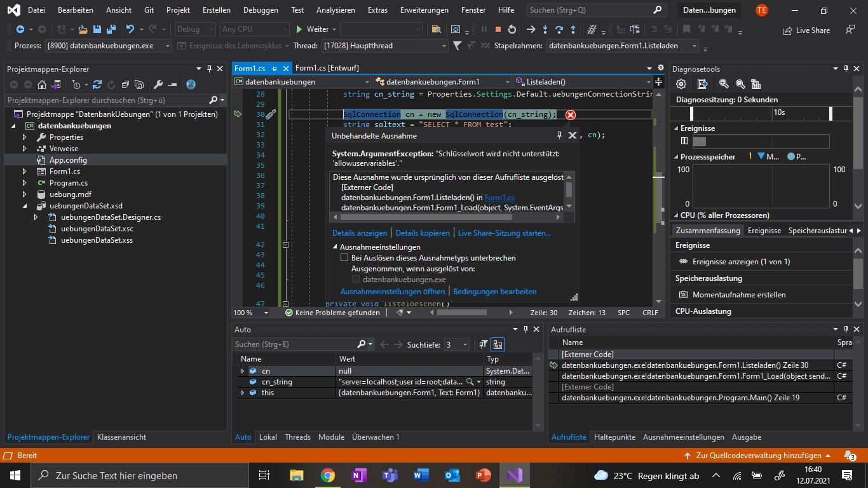868x488 pixels.
Task: Open Diagnostic Tools settings via gear icon
Action: (681, 84)
